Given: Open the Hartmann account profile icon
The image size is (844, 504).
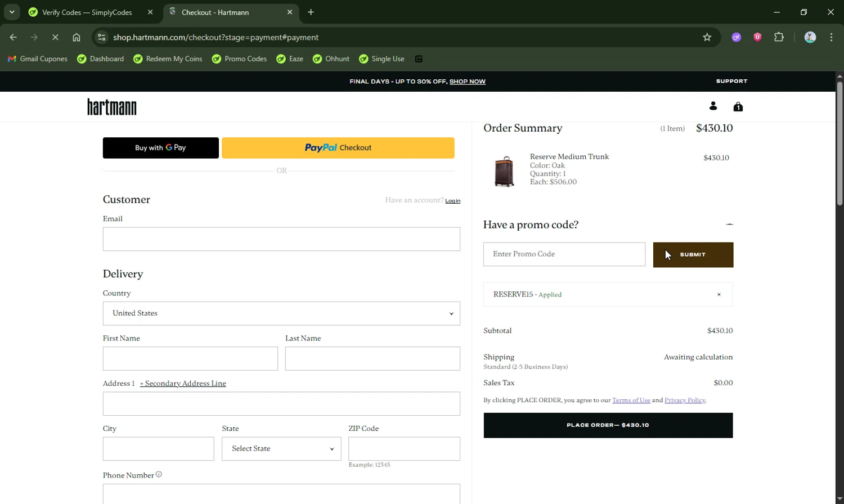Looking at the screenshot, I should (713, 106).
